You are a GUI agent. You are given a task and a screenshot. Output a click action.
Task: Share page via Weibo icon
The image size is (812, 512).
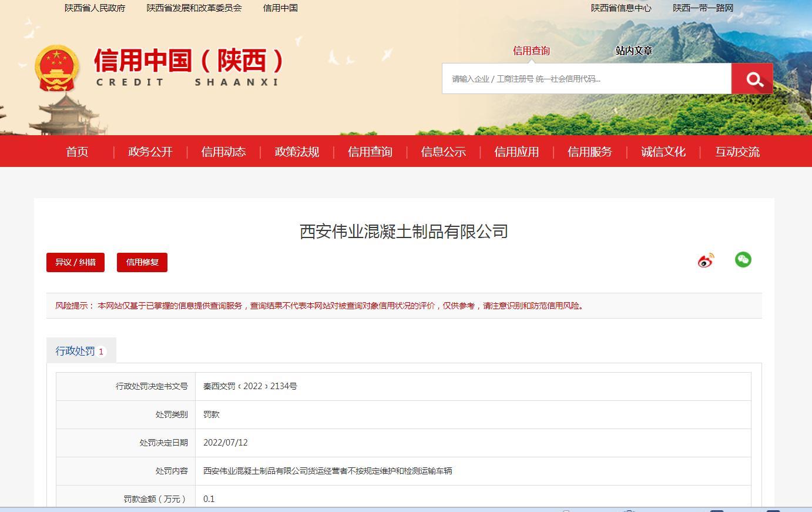(x=706, y=260)
